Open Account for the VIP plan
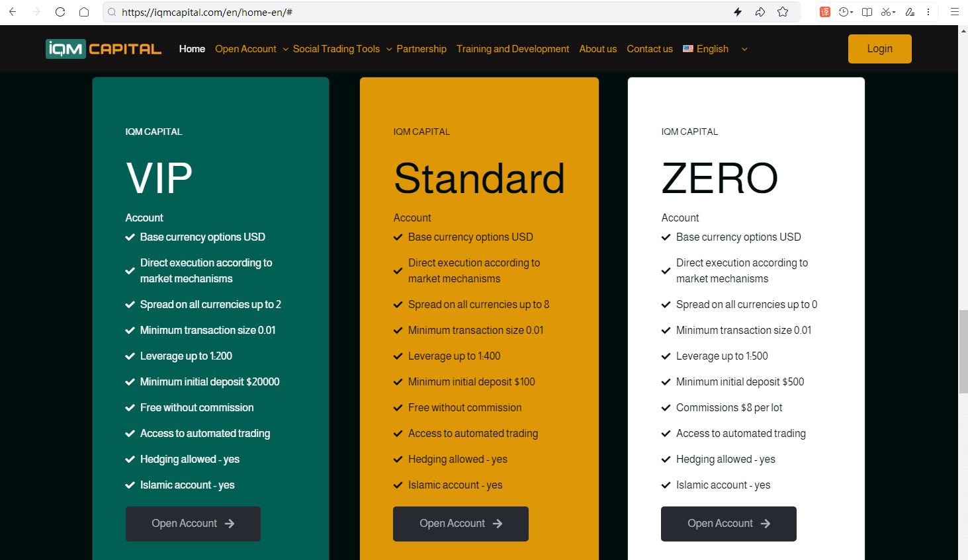Image resolution: width=968 pixels, height=560 pixels. coord(193,524)
